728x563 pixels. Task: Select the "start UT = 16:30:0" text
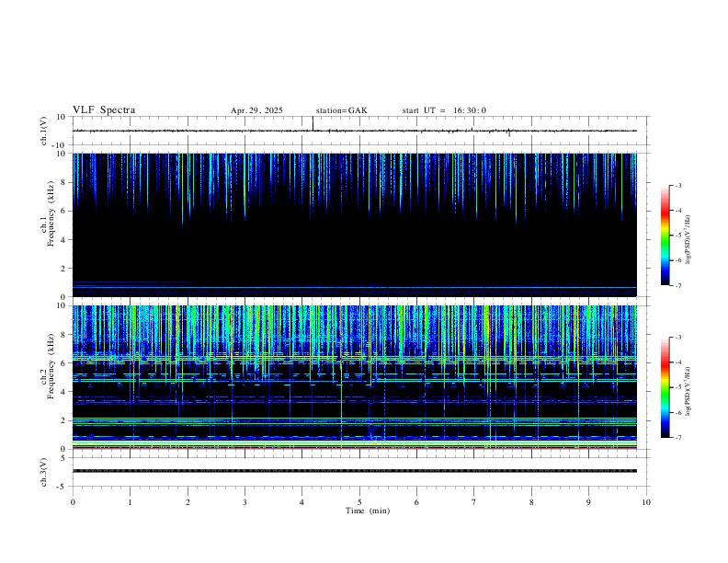444,110
